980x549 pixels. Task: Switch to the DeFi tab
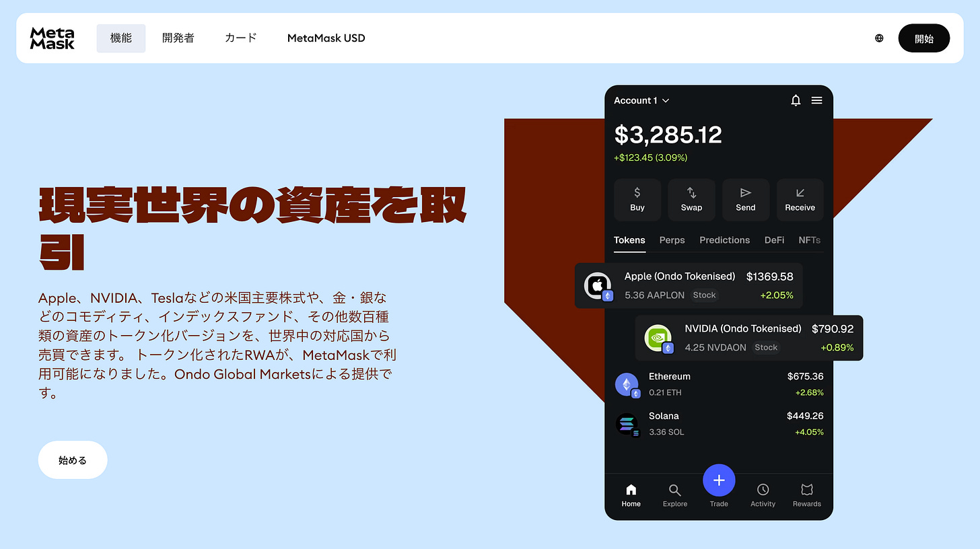(x=774, y=240)
